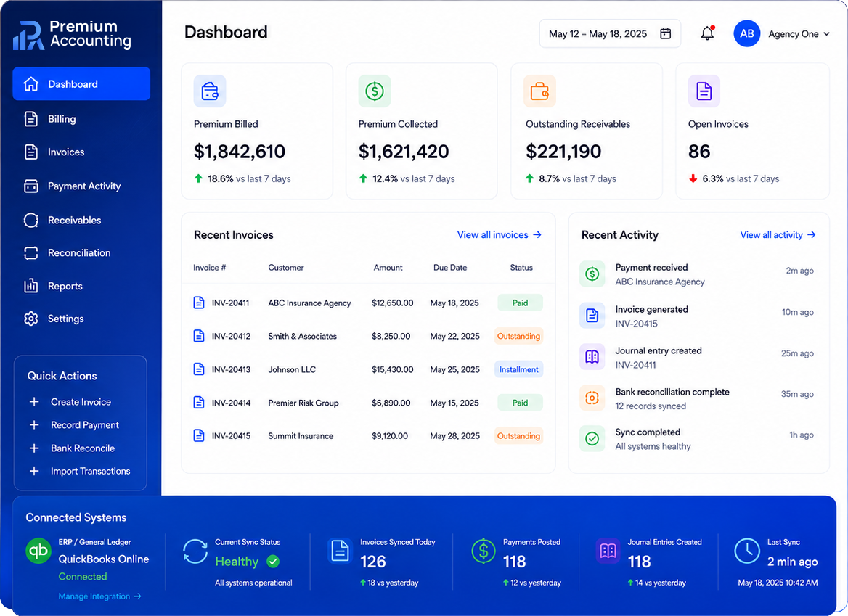
Task: Click the Premium Collected dollar icon
Action: (374, 91)
